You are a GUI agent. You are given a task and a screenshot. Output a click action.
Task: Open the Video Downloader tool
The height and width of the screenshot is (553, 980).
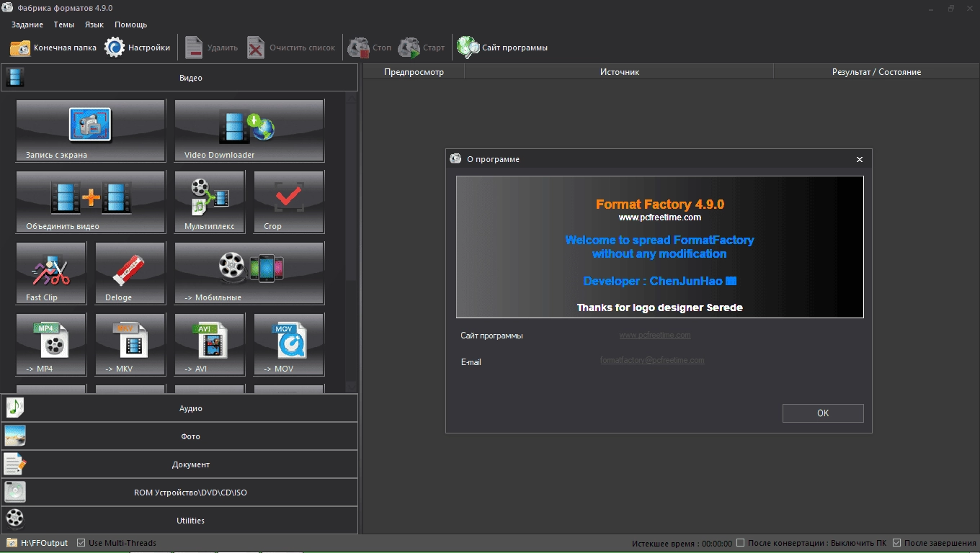click(249, 130)
